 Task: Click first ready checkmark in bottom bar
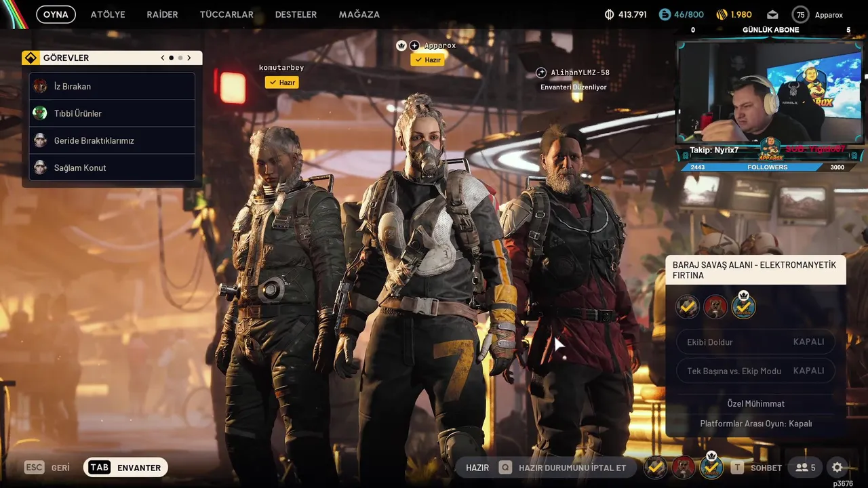tap(655, 468)
